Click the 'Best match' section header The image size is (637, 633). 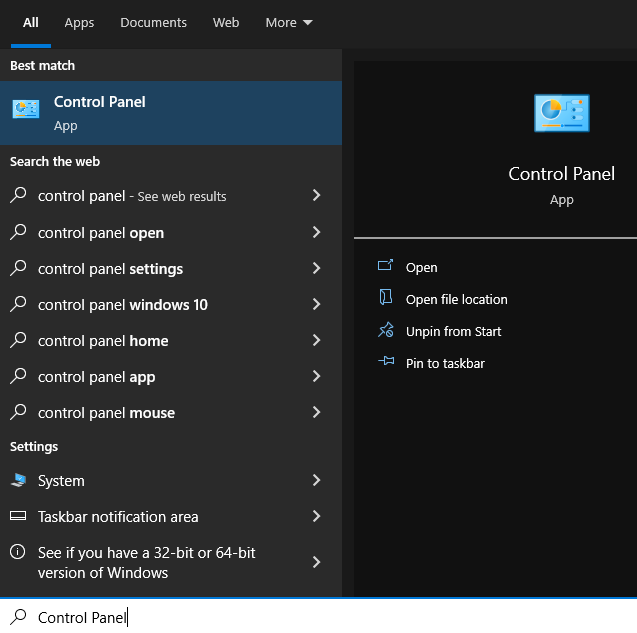43,65
